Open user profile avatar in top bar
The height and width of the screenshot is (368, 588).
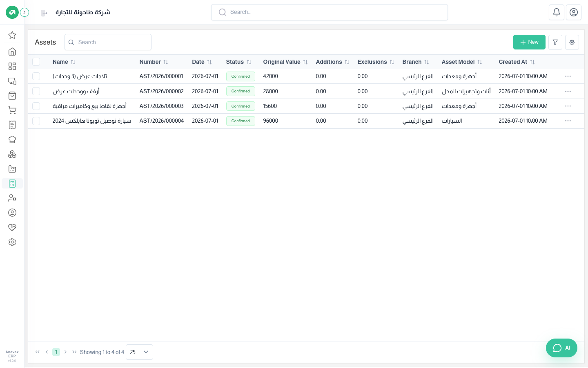[x=574, y=12]
